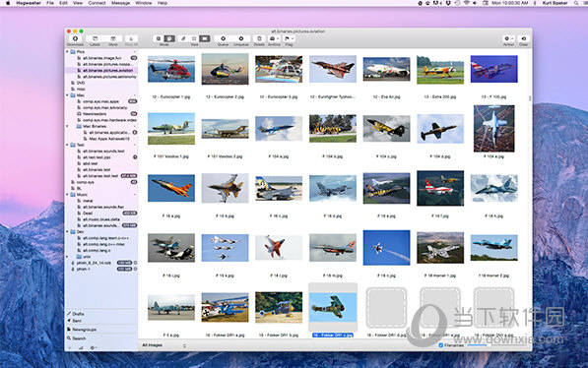The image size is (588, 368).
Task: Switch to the grid View icon
Action: 194,38
